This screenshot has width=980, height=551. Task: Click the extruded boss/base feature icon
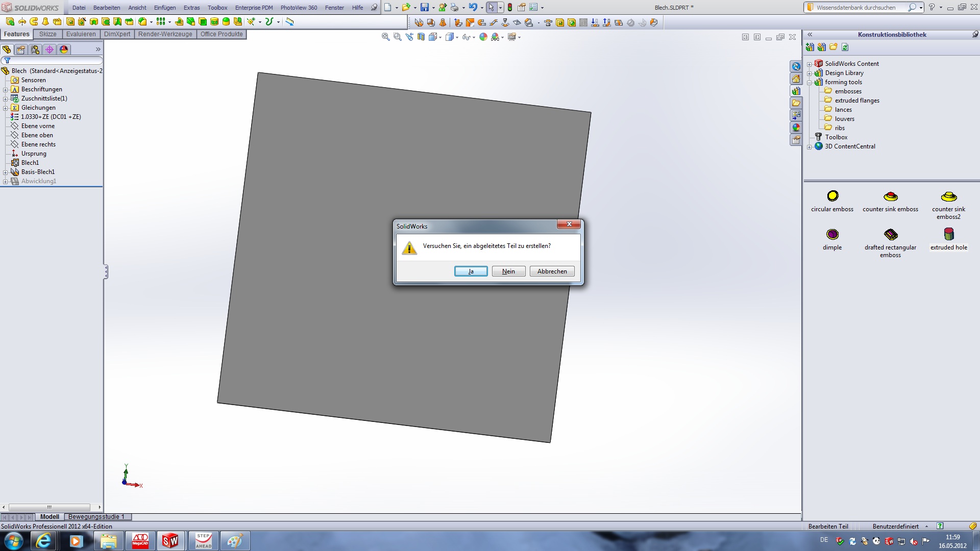coord(10,21)
